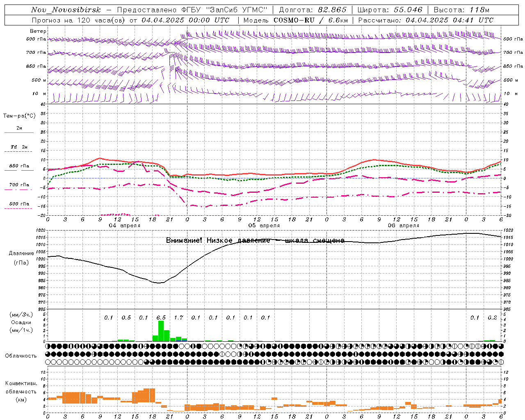Click the Долгота: 82.865 value
The image size is (525, 420).
pyautogui.click(x=313, y=10)
